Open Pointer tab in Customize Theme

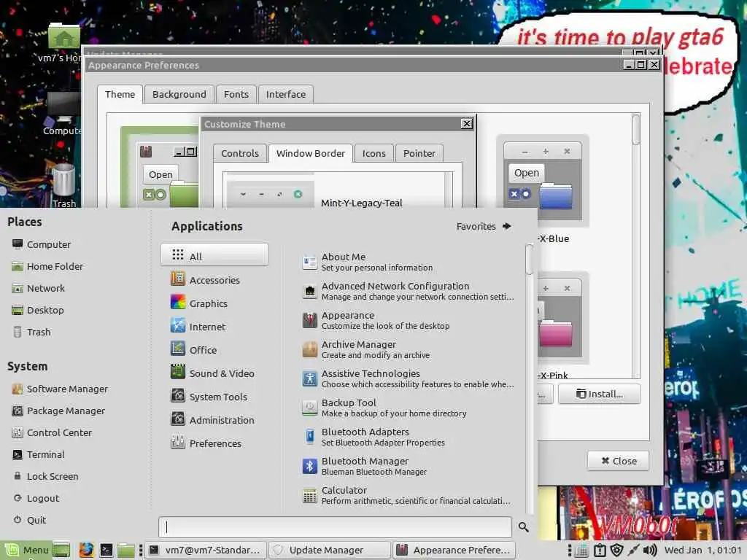tap(419, 153)
